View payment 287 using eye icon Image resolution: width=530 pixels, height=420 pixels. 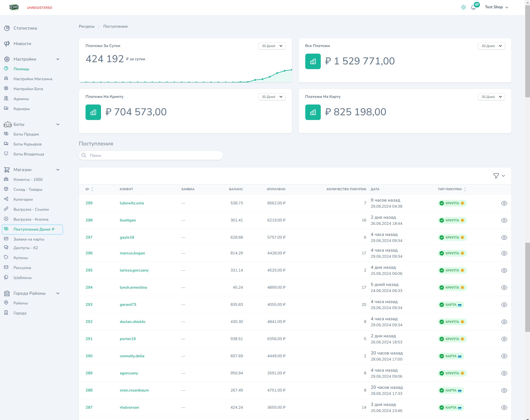coord(504,408)
